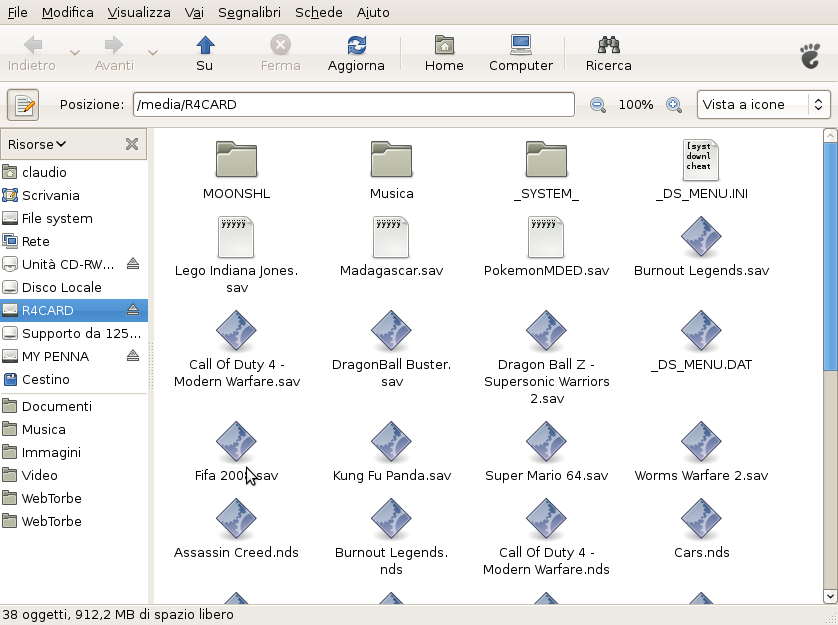The width and height of the screenshot is (838, 625).
Task: Select Kung Fu Panda.sav file icon
Action: coord(391,442)
